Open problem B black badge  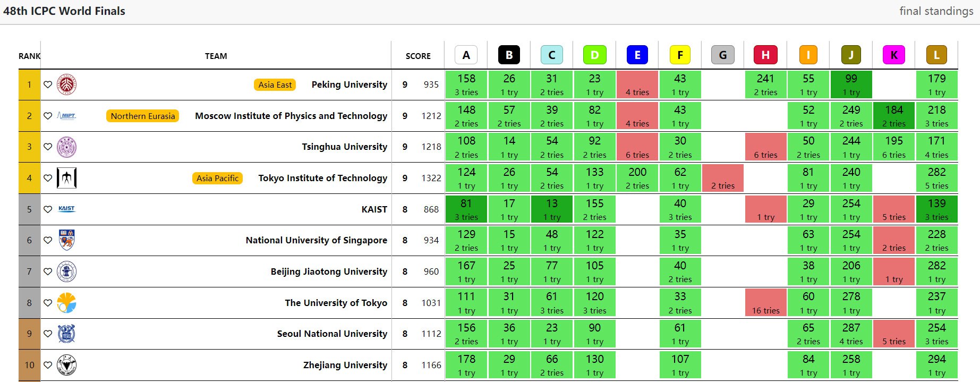point(509,55)
